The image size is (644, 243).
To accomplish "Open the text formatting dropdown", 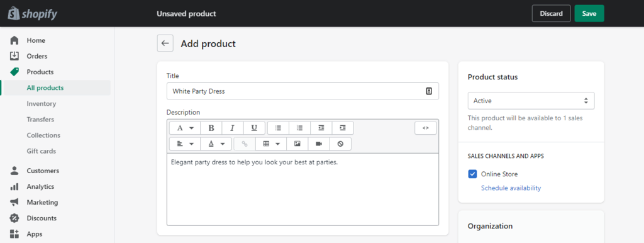I will click(185, 128).
